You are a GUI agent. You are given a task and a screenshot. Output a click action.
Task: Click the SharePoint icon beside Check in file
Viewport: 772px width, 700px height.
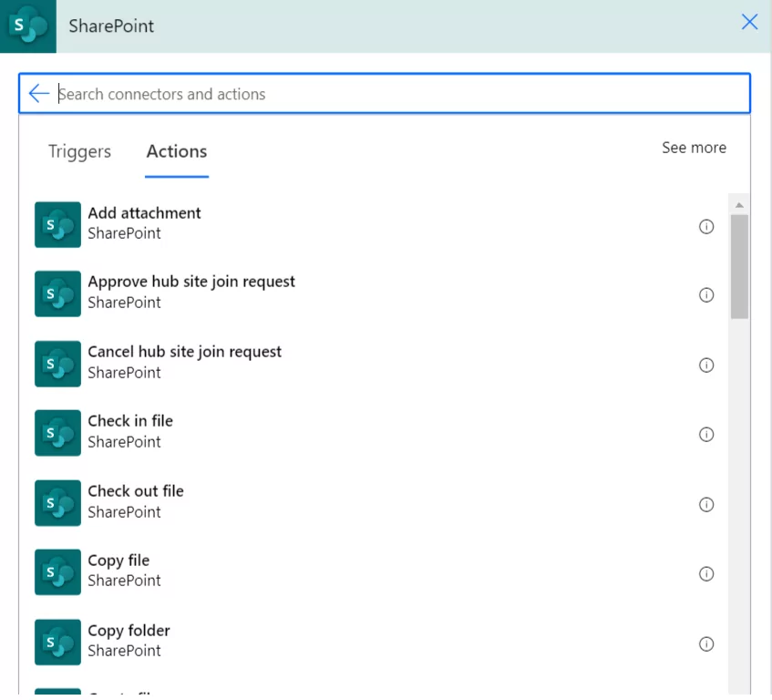coord(57,433)
